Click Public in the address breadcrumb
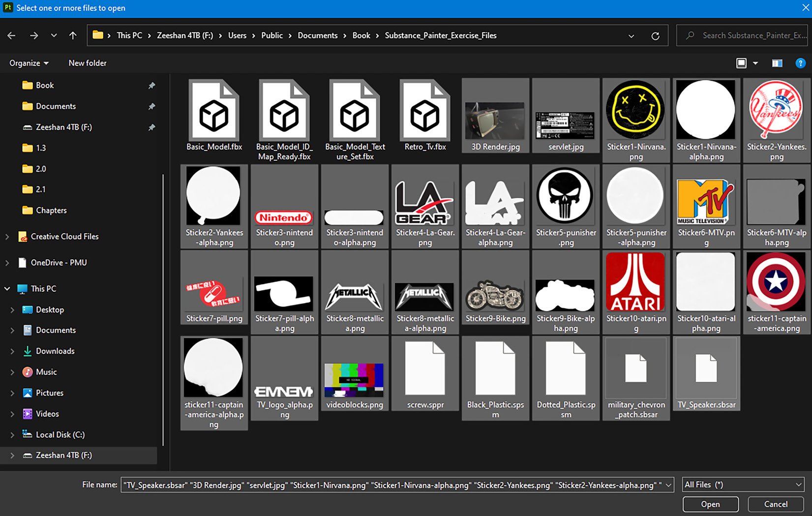Image resolution: width=812 pixels, height=516 pixels. click(272, 35)
